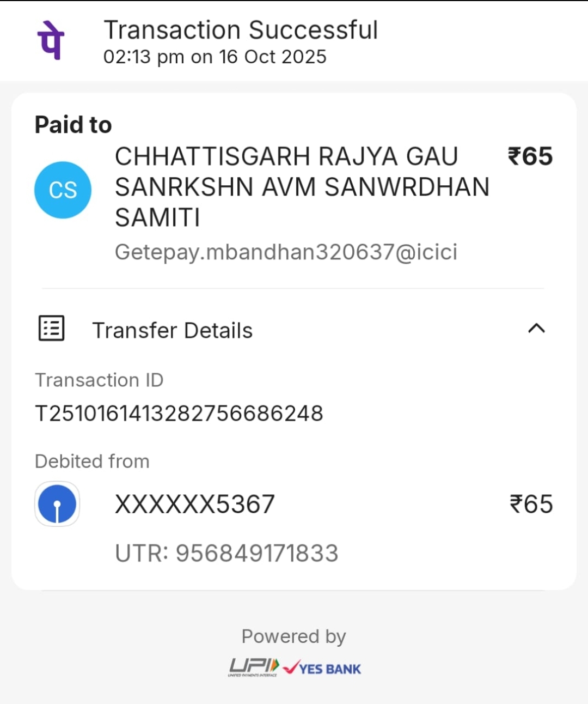The height and width of the screenshot is (704, 588).
Task: Tap the UTR number 956849171833
Action: (x=226, y=553)
